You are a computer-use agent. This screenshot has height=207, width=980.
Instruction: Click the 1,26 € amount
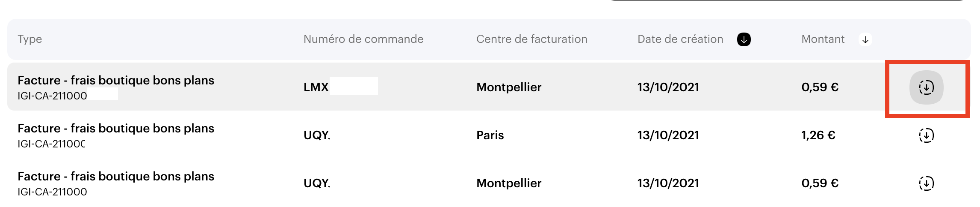[818, 135]
